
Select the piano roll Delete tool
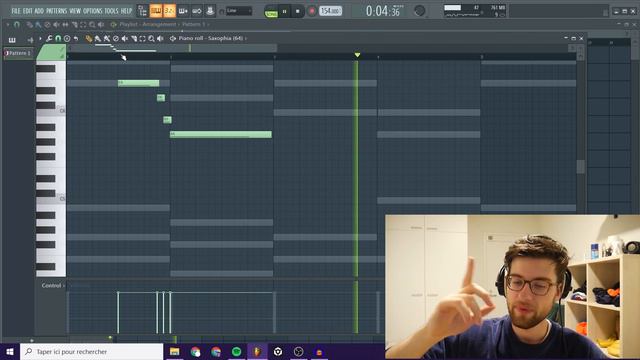pyautogui.click(x=116, y=38)
